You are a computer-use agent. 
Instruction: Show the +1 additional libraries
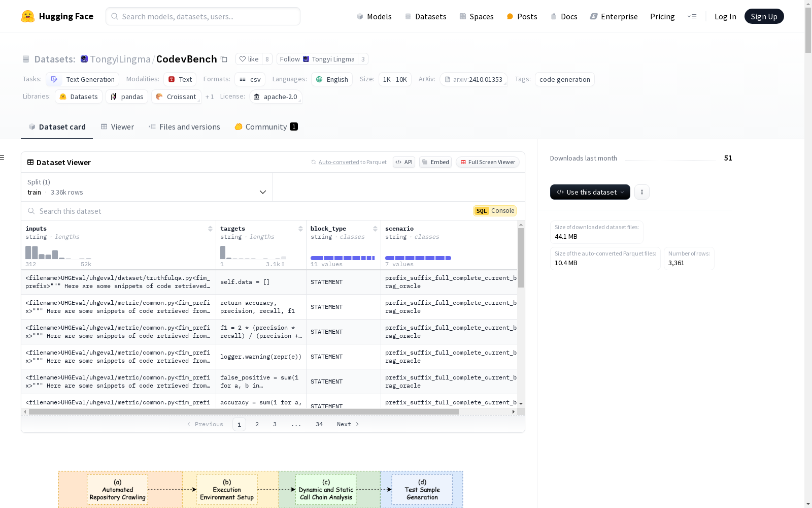point(210,97)
